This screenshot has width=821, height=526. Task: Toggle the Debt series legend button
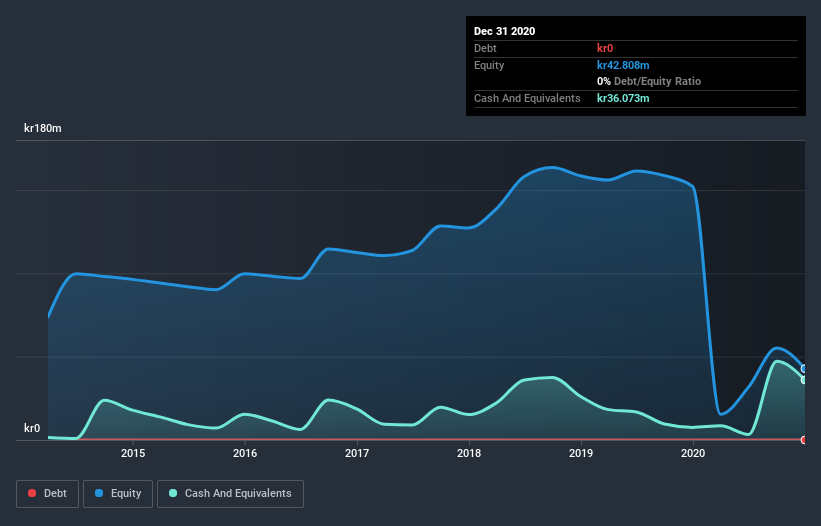tap(47, 494)
